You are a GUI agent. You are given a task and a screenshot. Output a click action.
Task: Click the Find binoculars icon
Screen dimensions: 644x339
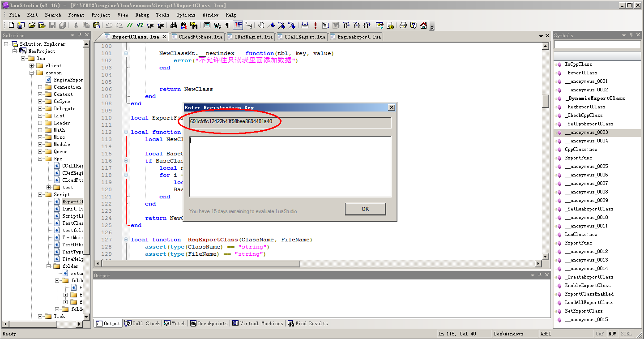(174, 26)
